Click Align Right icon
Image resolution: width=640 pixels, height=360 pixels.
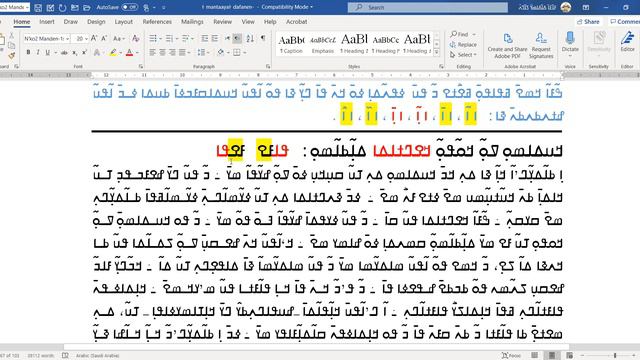[172, 52]
